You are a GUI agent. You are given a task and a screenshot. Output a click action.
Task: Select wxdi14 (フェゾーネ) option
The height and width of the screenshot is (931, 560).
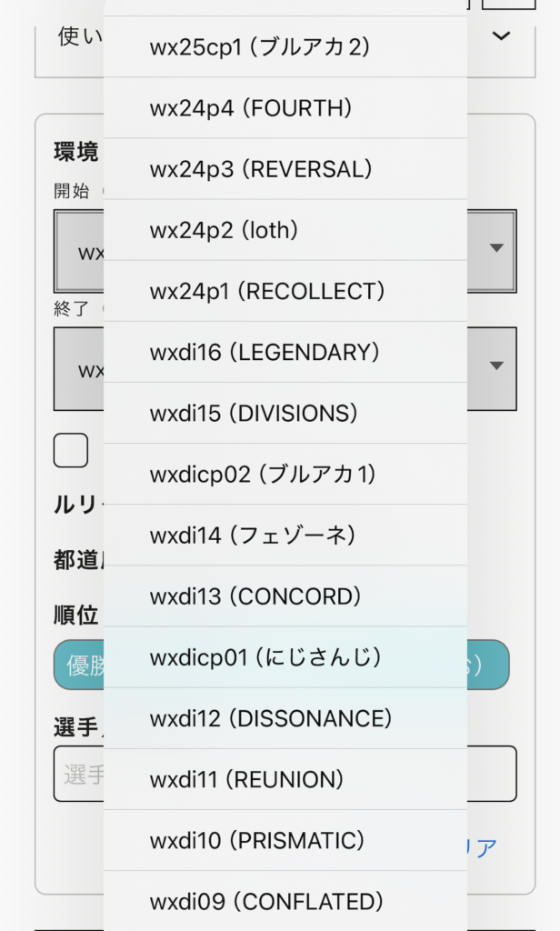coord(285,536)
